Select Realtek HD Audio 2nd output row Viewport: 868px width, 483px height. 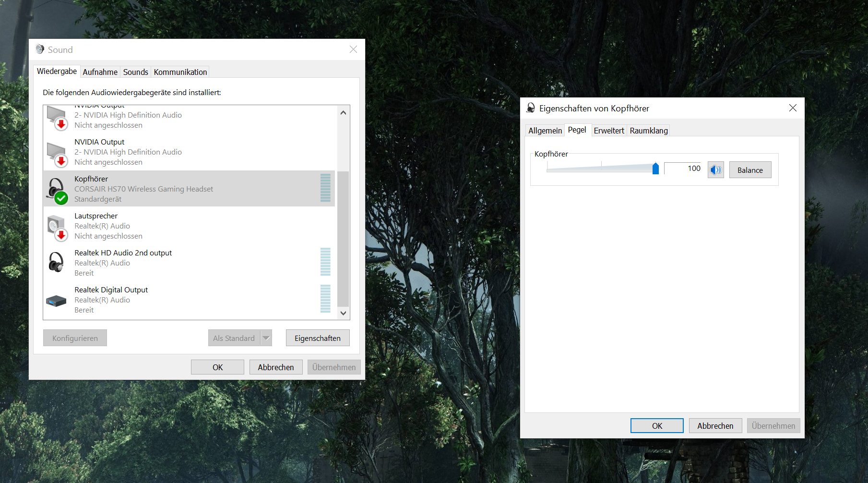(189, 263)
